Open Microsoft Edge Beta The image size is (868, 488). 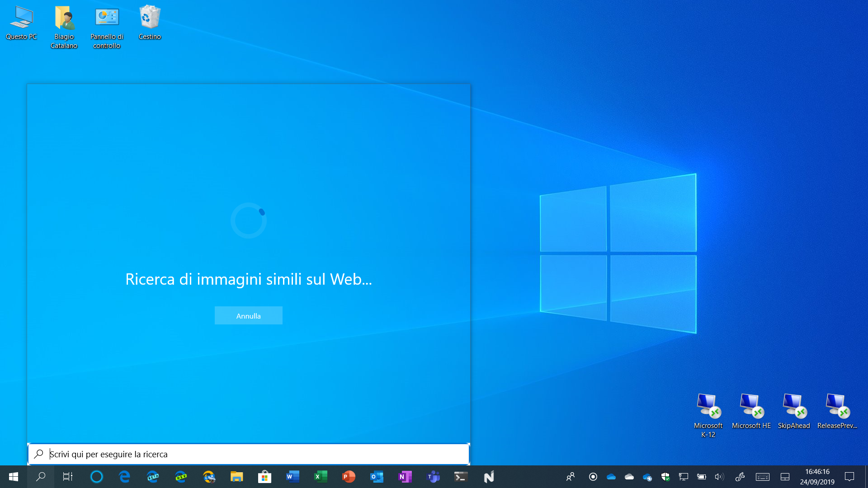coord(153,477)
